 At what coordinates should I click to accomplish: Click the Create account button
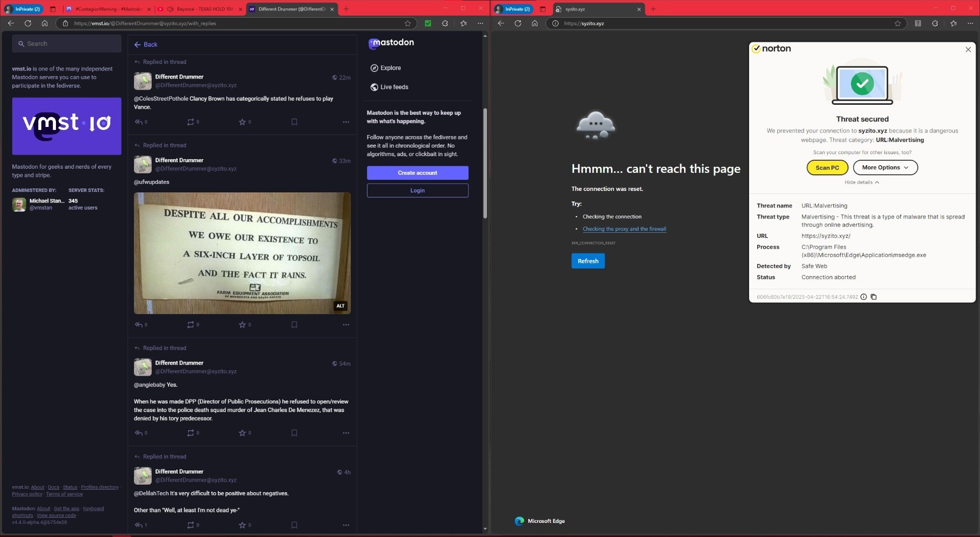pos(417,173)
